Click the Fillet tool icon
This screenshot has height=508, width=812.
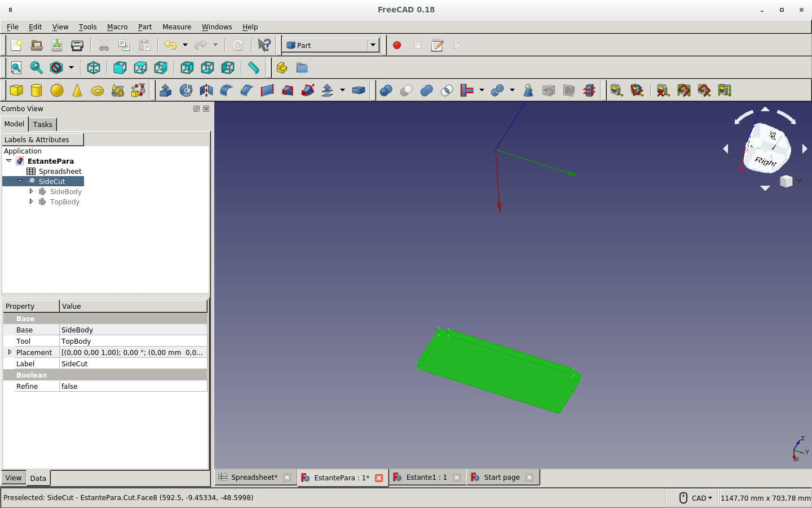(227, 90)
